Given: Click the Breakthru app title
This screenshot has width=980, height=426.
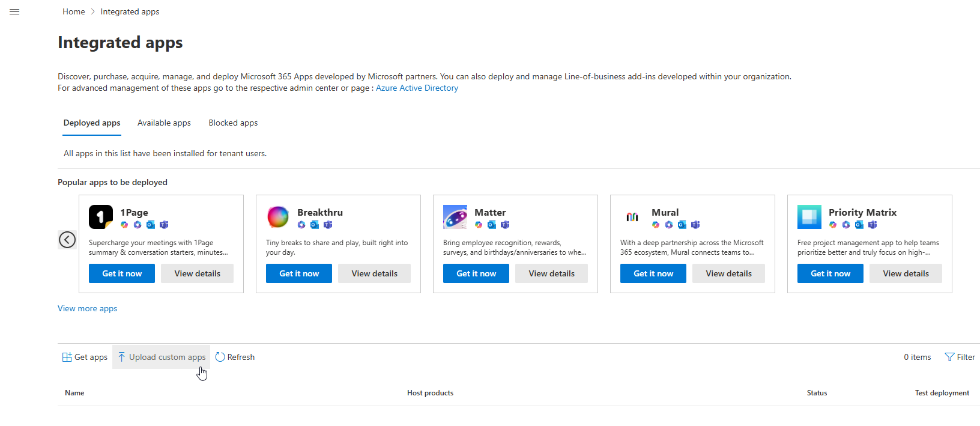Looking at the screenshot, I should 320,212.
